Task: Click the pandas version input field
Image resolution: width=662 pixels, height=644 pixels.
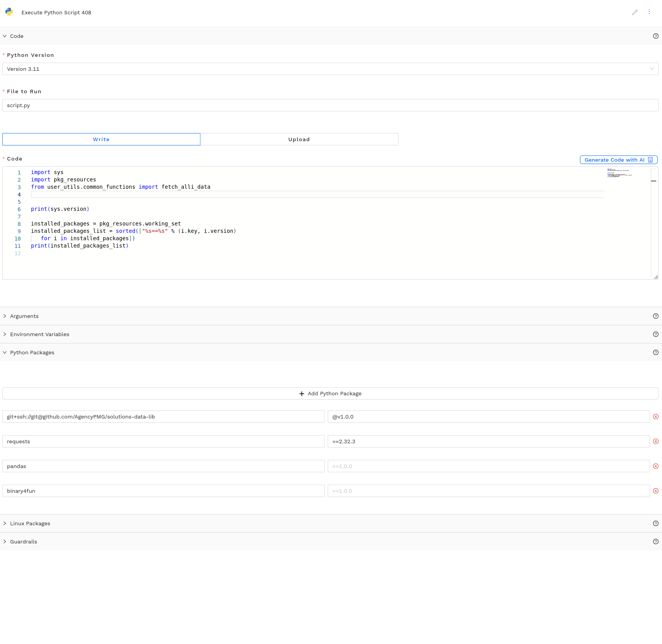Action: pyautogui.click(x=488, y=466)
